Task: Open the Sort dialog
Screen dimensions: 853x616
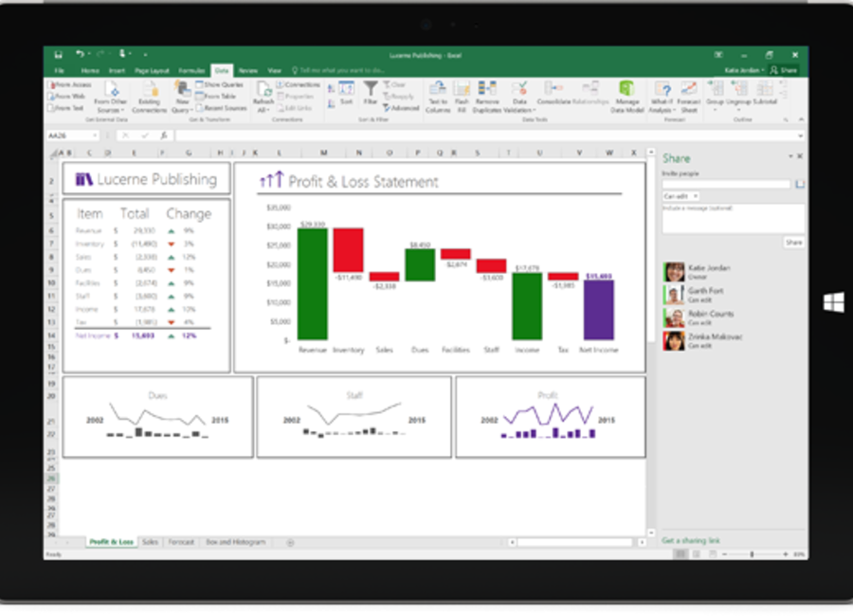Action: (x=347, y=93)
